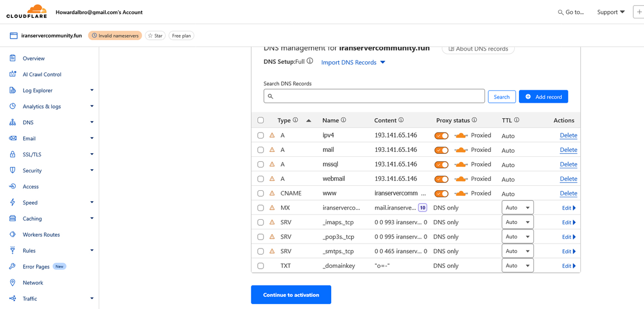
Task: Toggle proxy status for ipv4 record
Action: 442,136
